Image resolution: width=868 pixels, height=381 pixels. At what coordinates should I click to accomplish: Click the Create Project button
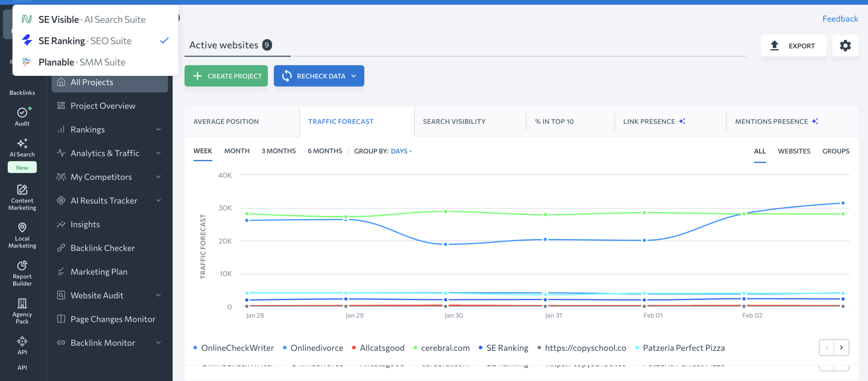coord(226,76)
